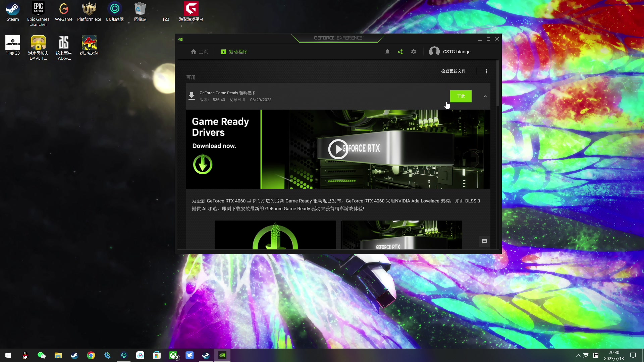Select the Platform.exe desktop icon

click(89, 12)
